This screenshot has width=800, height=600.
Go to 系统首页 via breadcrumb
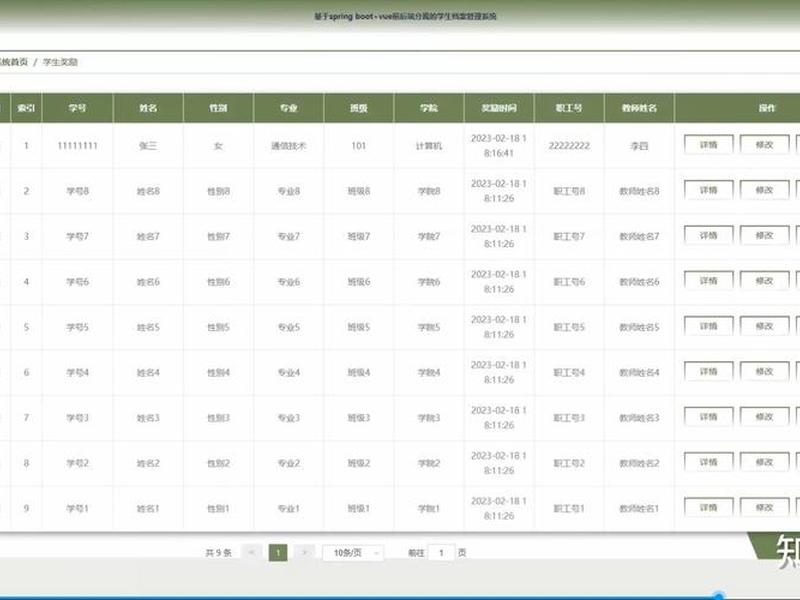point(13,62)
